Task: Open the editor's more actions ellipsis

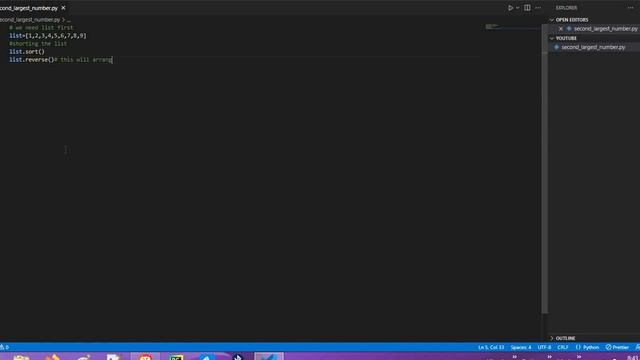Action: (538, 8)
